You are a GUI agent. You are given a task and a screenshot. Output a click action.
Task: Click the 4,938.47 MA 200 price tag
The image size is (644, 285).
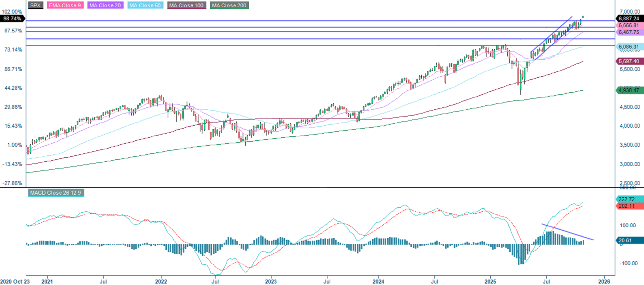pyautogui.click(x=629, y=90)
